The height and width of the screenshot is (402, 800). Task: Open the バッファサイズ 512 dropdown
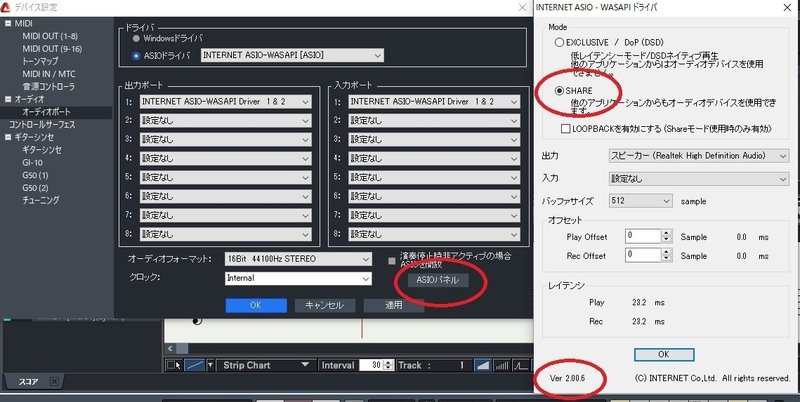point(641,201)
